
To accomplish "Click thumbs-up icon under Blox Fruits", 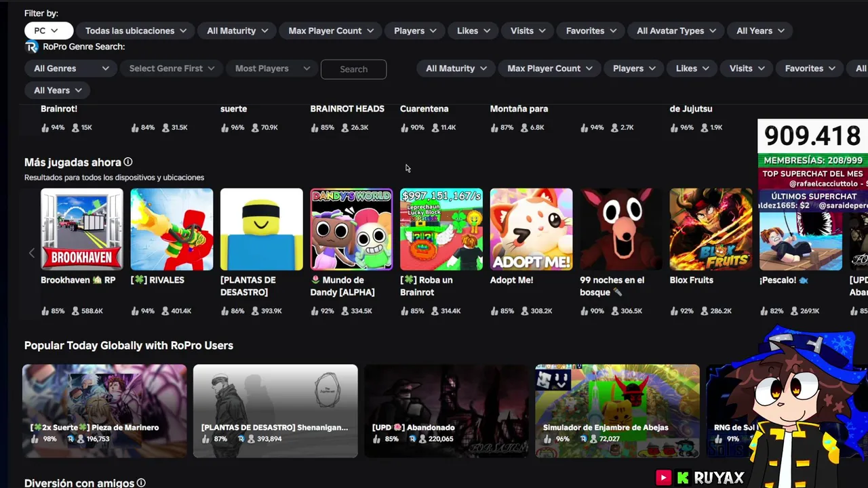I will tap(675, 311).
